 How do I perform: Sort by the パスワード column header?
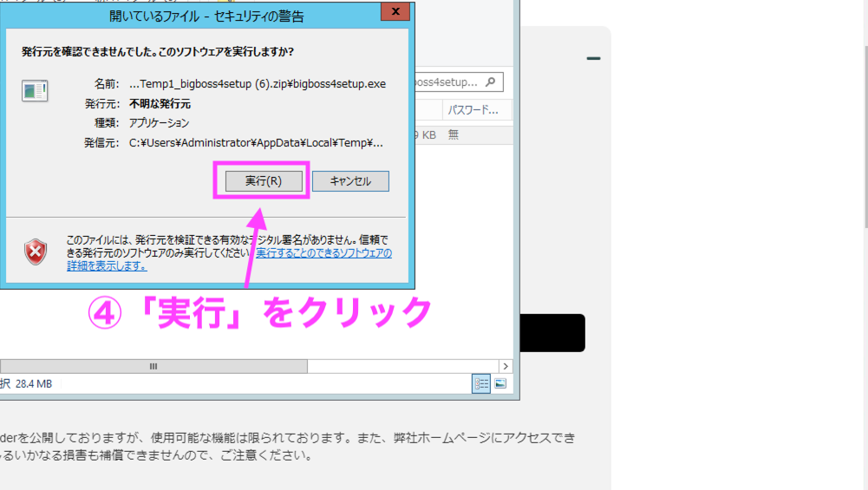473,110
